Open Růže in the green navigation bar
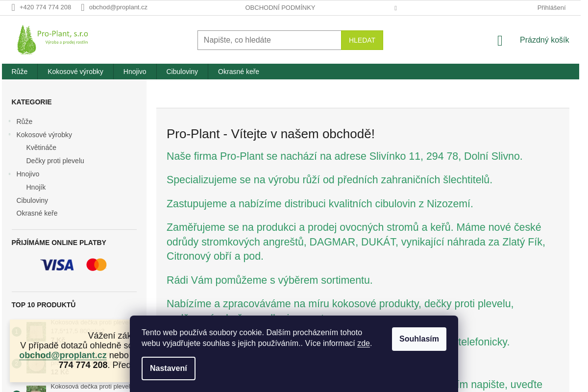The image size is (588, 392). pos(20,72)
